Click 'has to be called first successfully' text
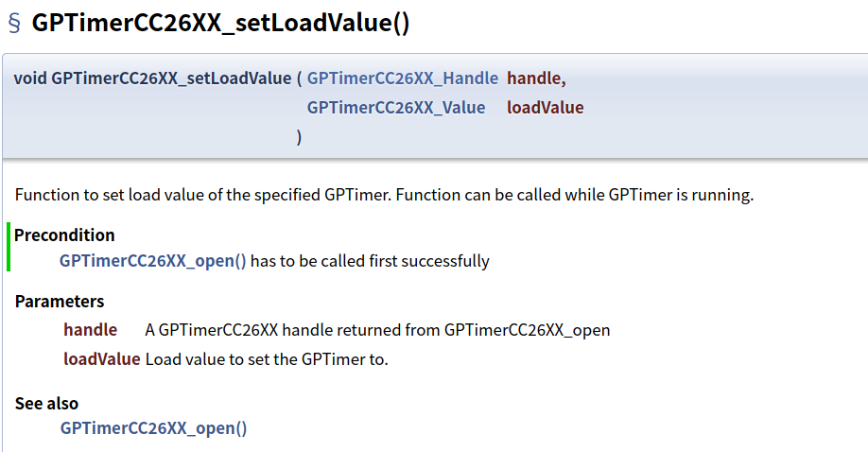 pos(370,261)
